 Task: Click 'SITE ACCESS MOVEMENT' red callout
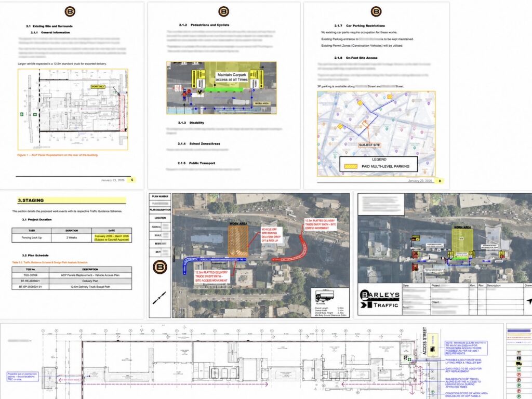tap(211, 276)
